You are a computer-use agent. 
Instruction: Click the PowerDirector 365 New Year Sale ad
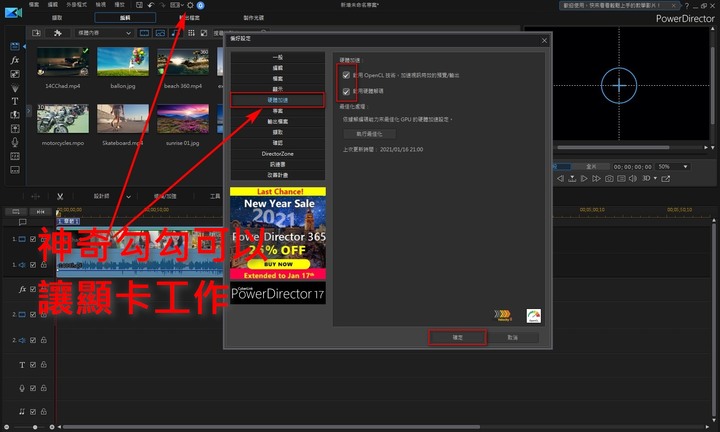click(x=278, y=234)
